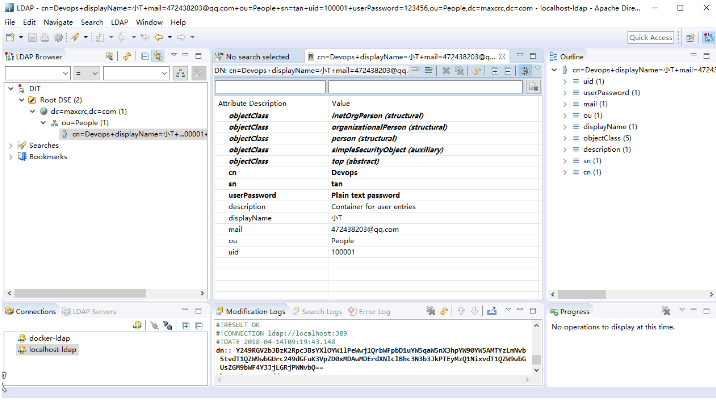Click the Forward navigation arrow in toolbar
Viewport: 716px width, 400px height.
tap(181, 37)
